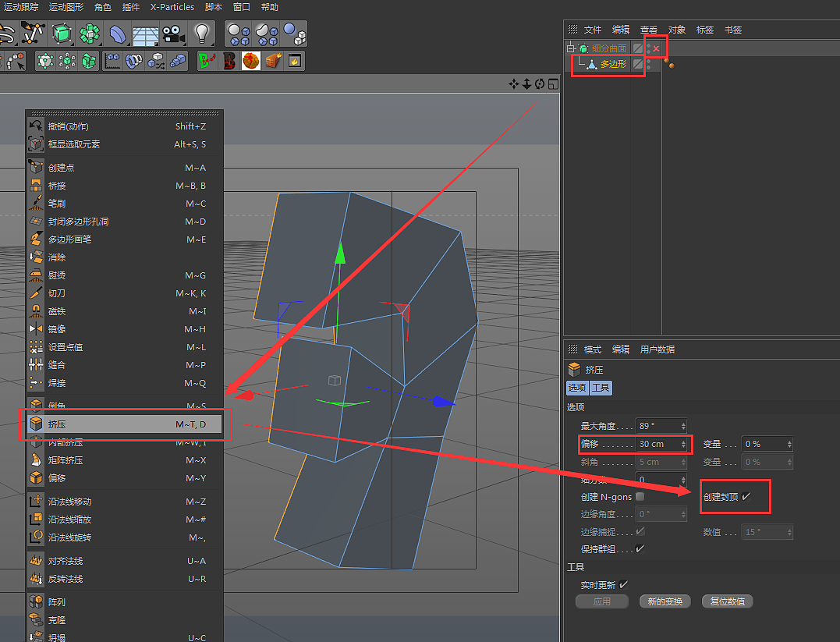Open the 用户数据 menu
Screen dimensions: 840x642
click(x=657, y=349)
